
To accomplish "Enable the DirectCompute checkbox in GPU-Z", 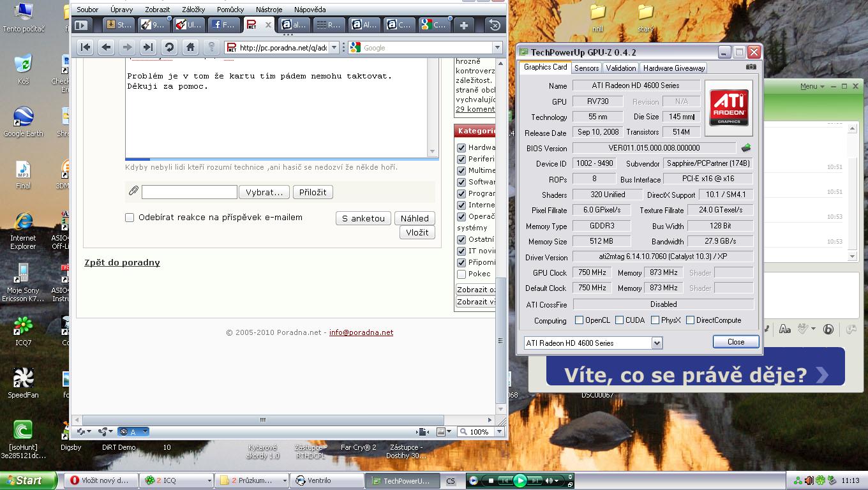I will (690, 320).
